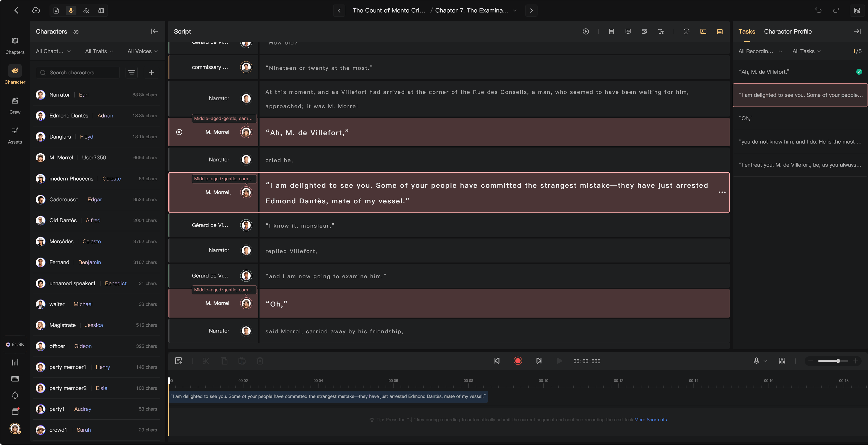Click the notification bell icon

click(x=15, y=395)
